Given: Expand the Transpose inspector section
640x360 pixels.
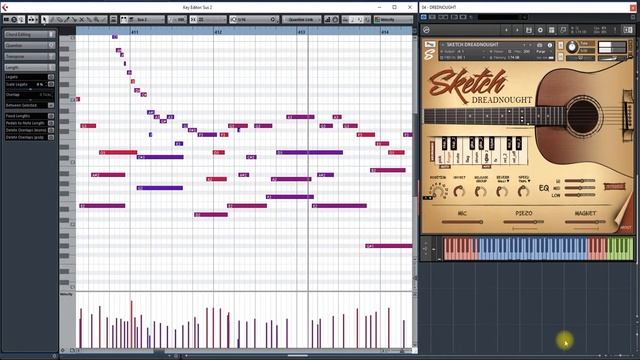Looking at the screenshot, I should click(x=29, y=56).
